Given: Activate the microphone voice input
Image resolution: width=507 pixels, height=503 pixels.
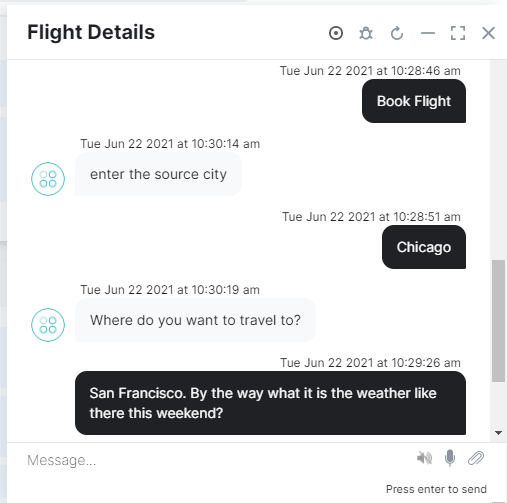Looking at the screenshot, I should (x=450, y=458).
